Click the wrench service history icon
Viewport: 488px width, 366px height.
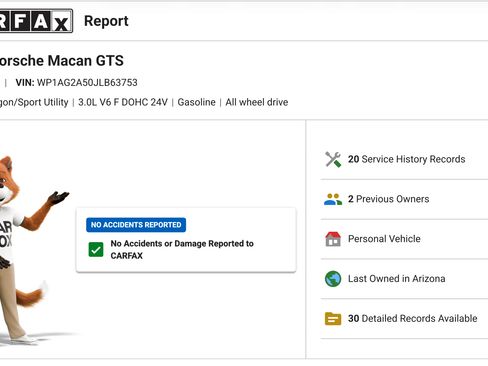tap(333, 159)
